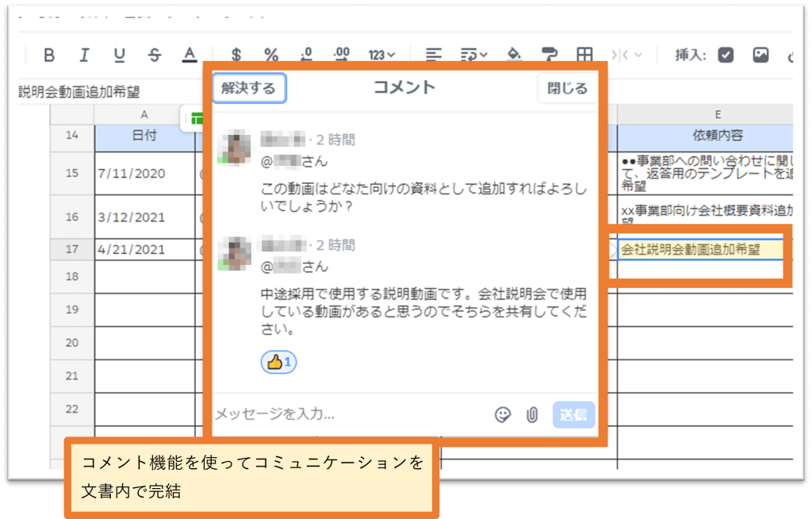
Task: Open the cell borders tool
Action: point(584,55)
